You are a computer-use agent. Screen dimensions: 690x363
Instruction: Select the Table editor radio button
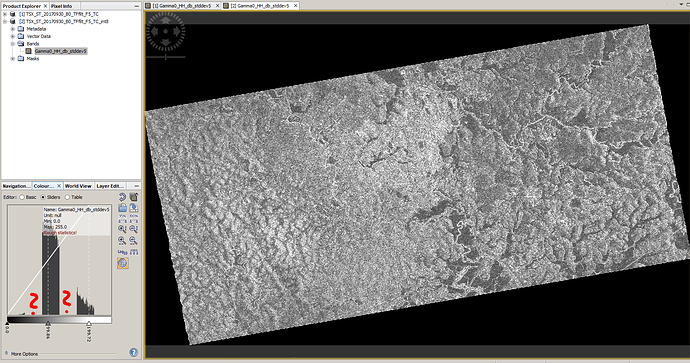pos(67,197)
